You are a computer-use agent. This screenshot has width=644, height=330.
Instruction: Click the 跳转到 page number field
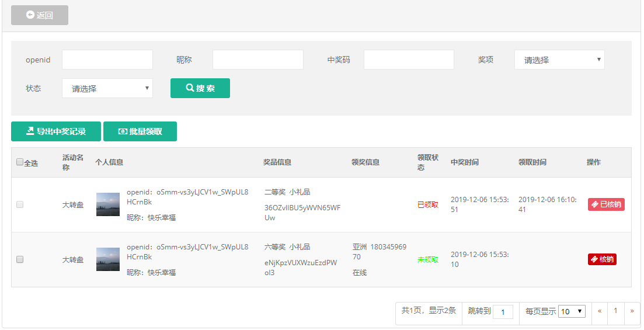click(503, 312)
